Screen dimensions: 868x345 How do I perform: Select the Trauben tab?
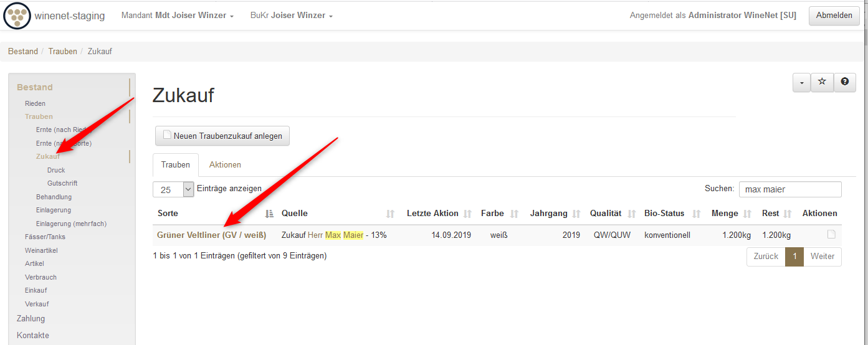[176, 165]
